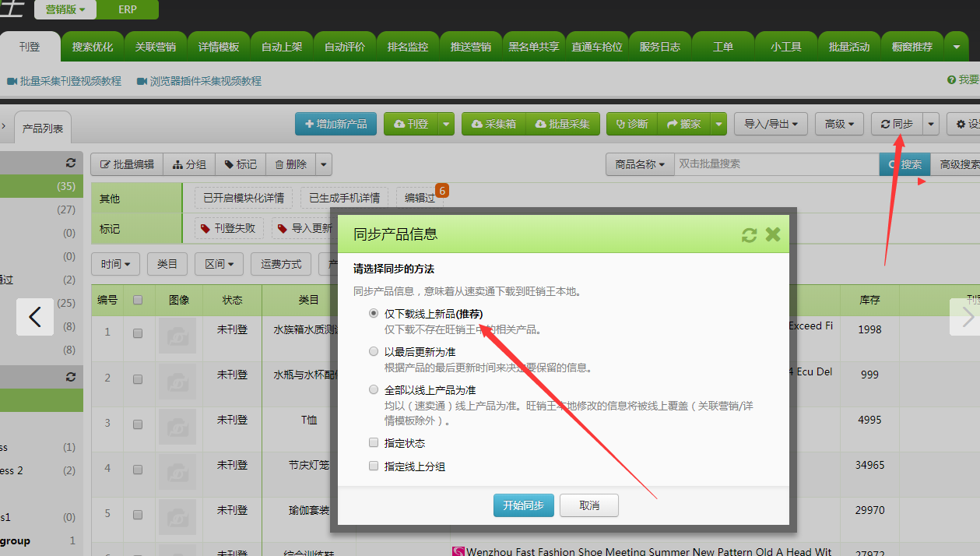
Task: Open the 小工具 tab
Action: click(786, 47)
